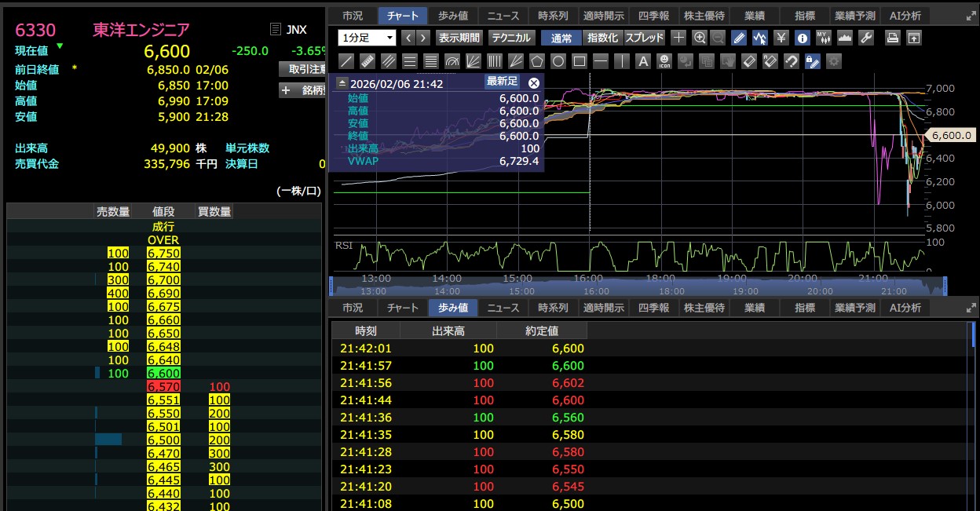
Task: Click the 取引注意 button
Action: click(302, 69)
